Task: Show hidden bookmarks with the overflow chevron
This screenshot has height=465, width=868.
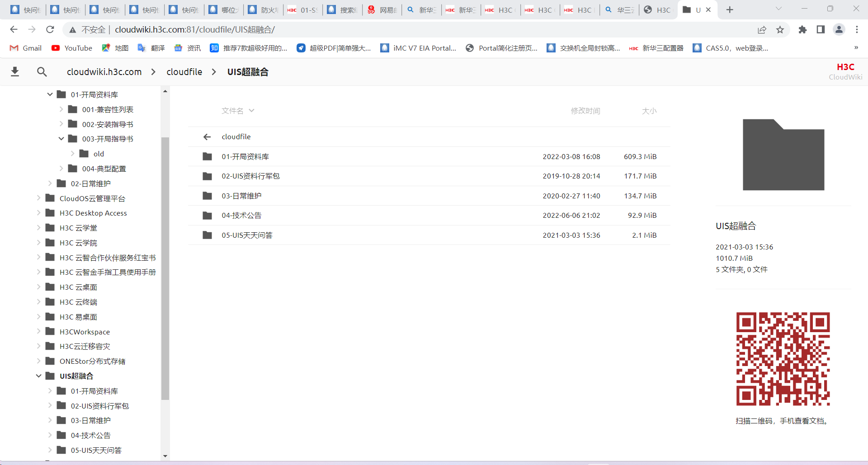Action: pos(856,48)
